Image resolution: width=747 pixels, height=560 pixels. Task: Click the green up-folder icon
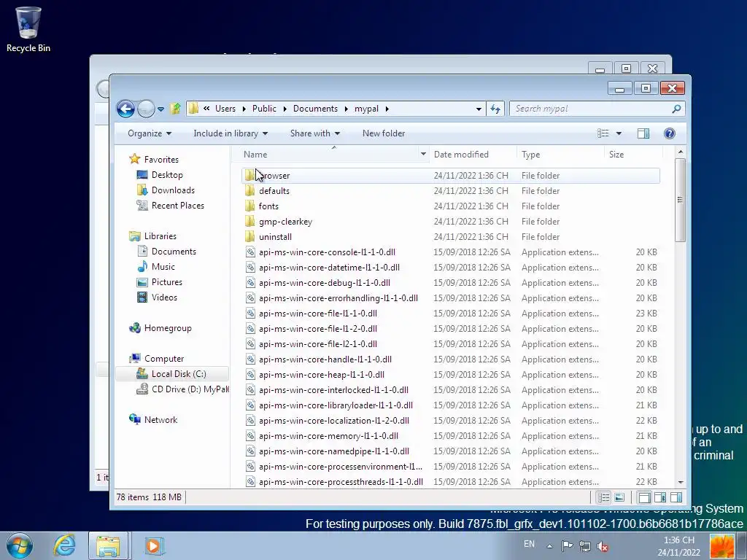175,109
